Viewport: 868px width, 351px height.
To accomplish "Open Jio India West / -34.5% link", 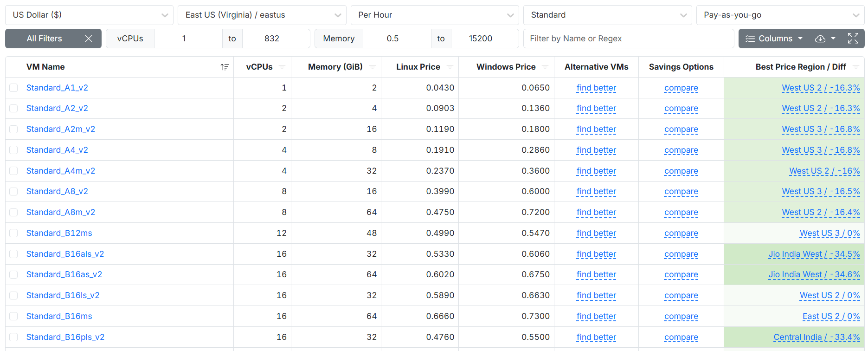I will point(814,254).
